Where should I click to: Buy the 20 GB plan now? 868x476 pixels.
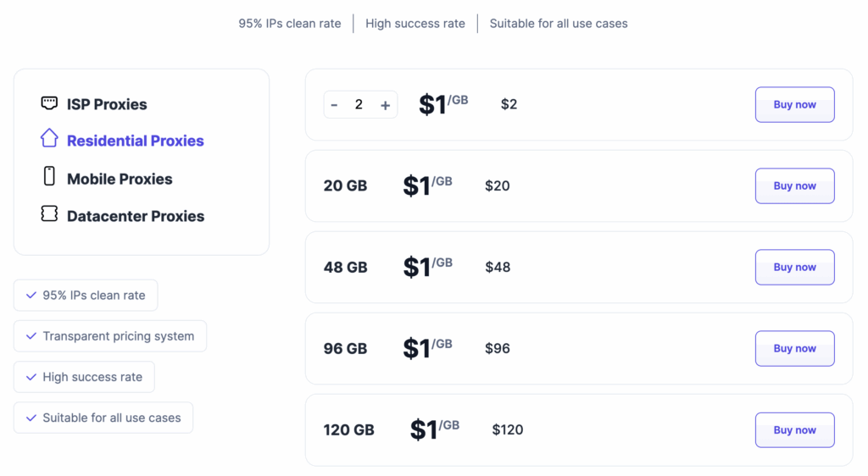pos(794,186)
